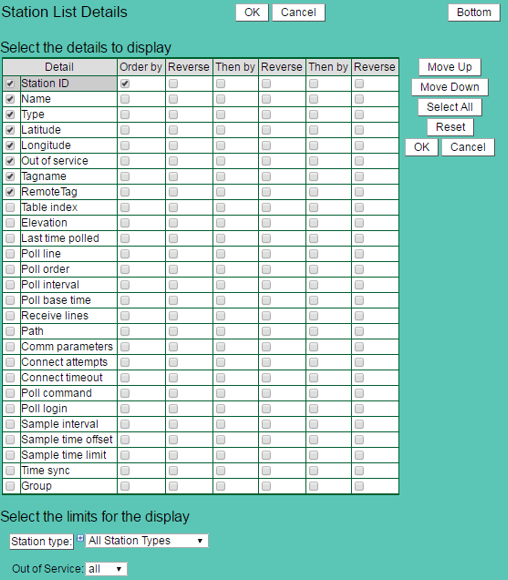The height and width of the screenshot is (580, 508).
Task: Check Order by for the Name row
Action: tap(125, 99)
